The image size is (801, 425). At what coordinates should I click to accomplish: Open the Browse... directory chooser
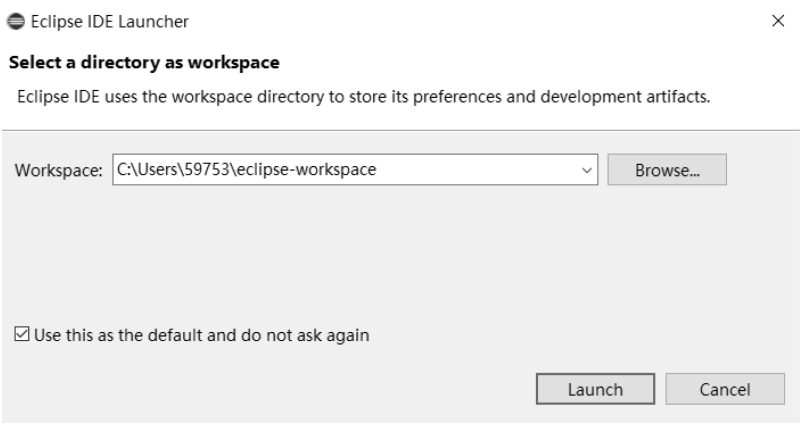[x=666, y=170]
